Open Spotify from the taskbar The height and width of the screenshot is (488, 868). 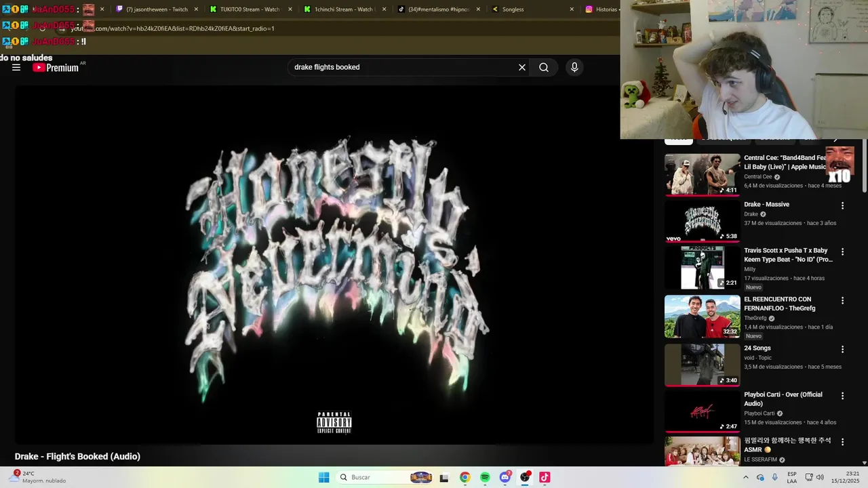(485, 477)
